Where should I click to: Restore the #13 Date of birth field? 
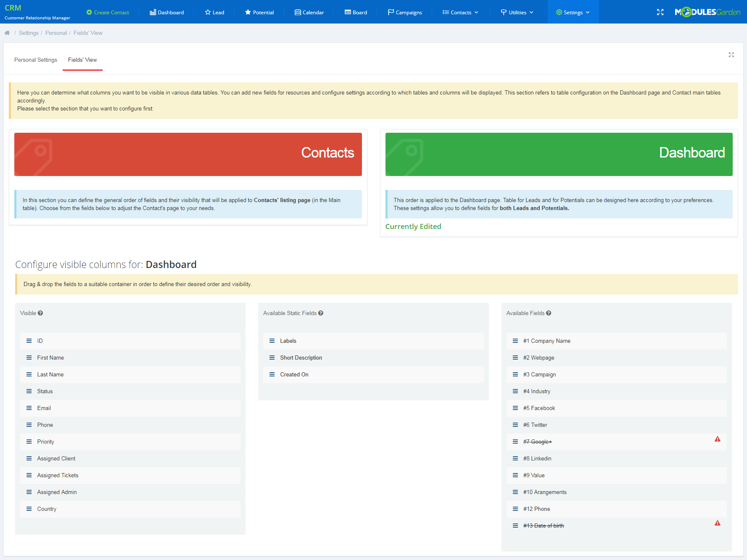pyautogui.click(x=544, y=526)
